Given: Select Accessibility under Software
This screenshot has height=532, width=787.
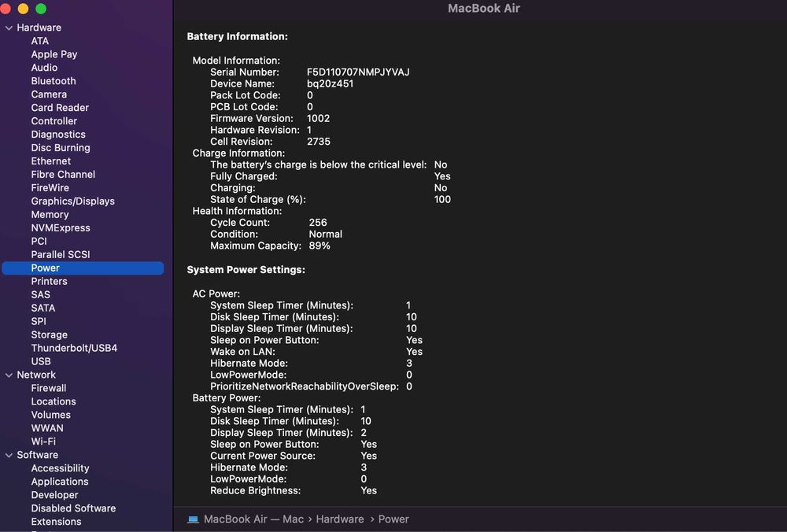Looking at the screenshot, I should (61, 468).
